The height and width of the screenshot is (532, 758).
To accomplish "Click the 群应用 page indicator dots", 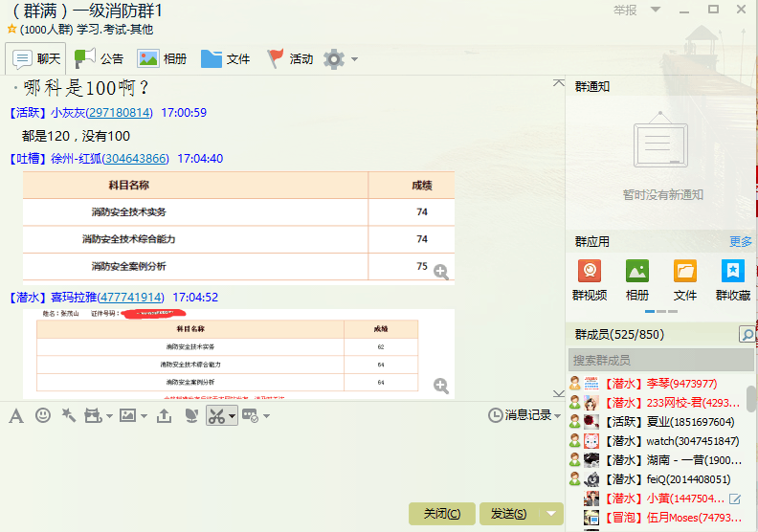I will [660, 312].
